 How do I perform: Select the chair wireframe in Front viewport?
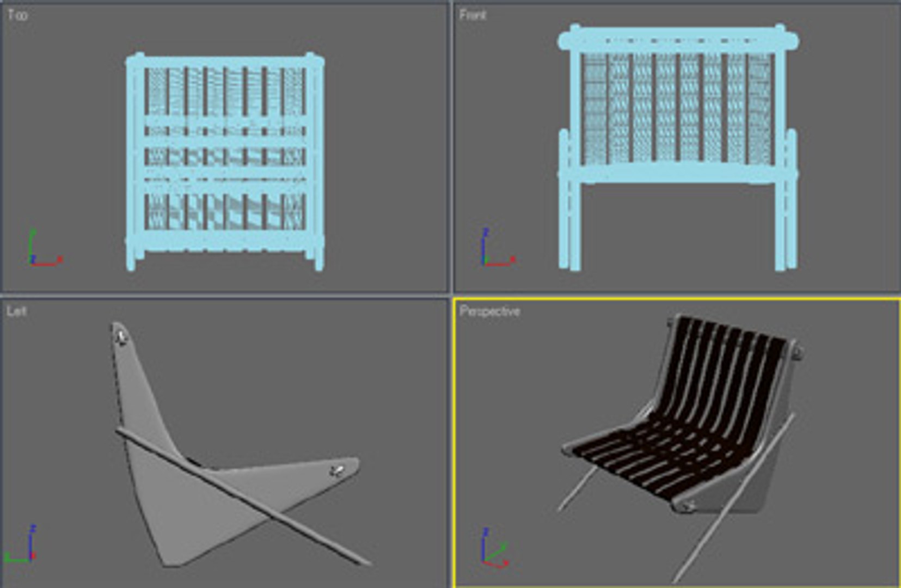click(678, 147)
